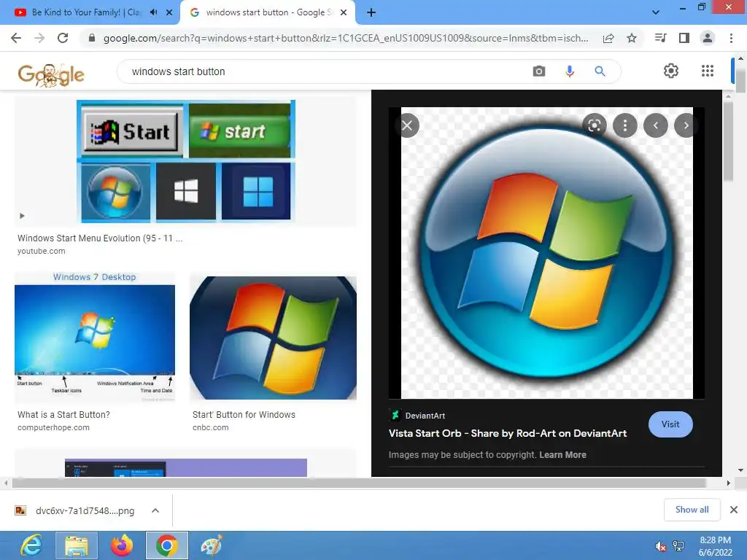Open preview image more options menu

pyautogui.click(x=625, y=125)
